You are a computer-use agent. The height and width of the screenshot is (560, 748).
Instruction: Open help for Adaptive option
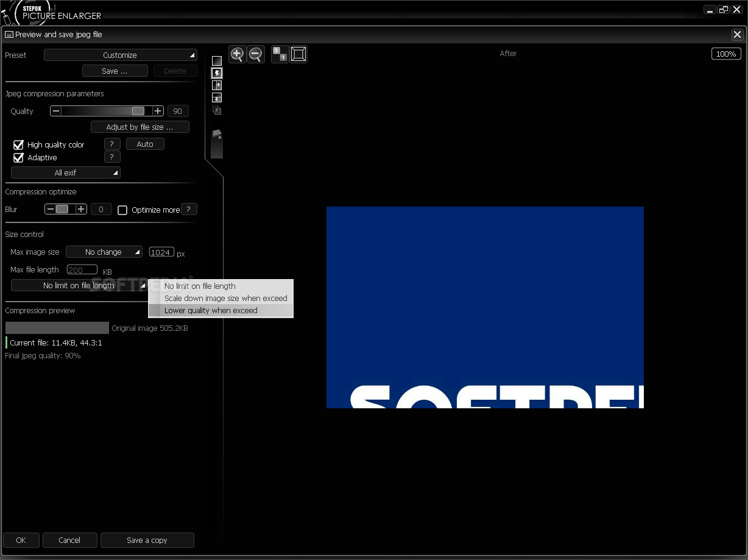click(x=111, y=157)
